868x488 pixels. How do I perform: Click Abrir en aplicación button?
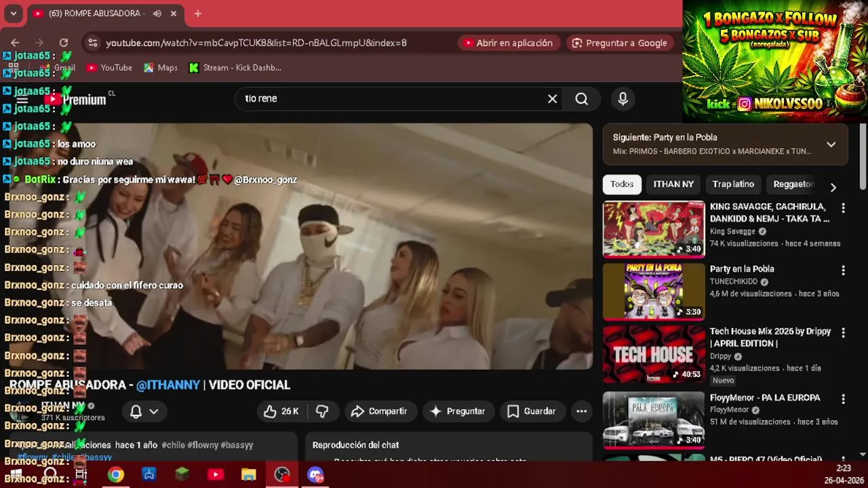pyautogui.click(x=508, y=43)
